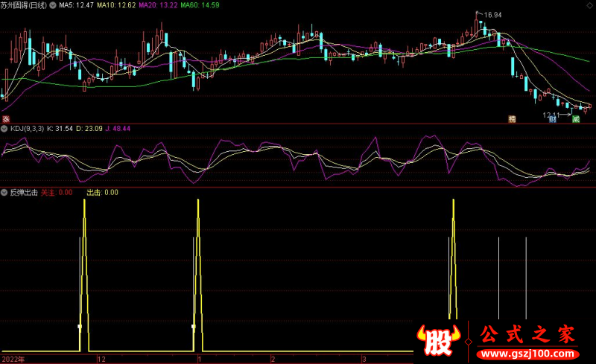
Task: Click the green 减 event marker
Action: [576, 118]
